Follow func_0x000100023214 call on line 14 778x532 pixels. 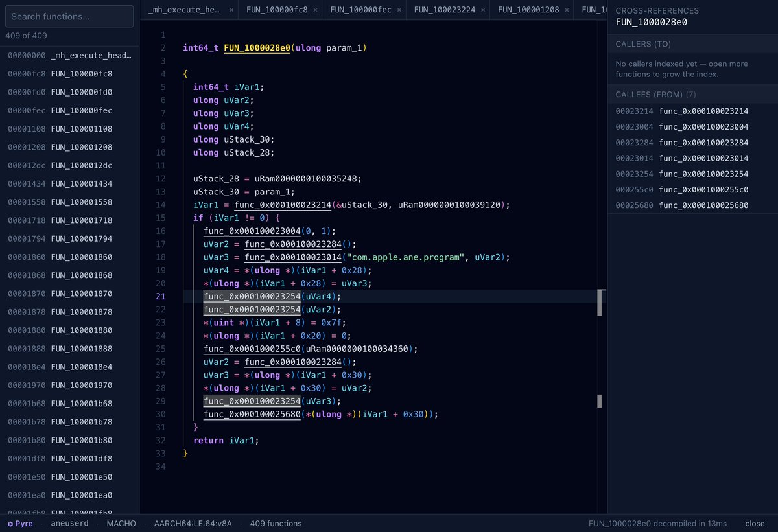[x=284, y=205]
